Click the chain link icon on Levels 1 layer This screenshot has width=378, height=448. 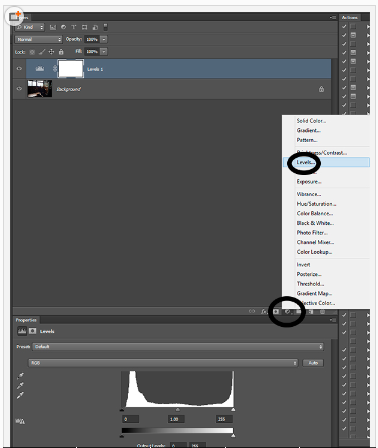click(x=55, y=69)
